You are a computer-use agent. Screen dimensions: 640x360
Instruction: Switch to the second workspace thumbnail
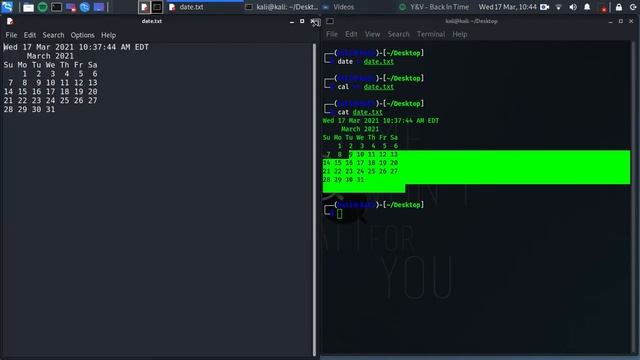[x=157, y=7]
